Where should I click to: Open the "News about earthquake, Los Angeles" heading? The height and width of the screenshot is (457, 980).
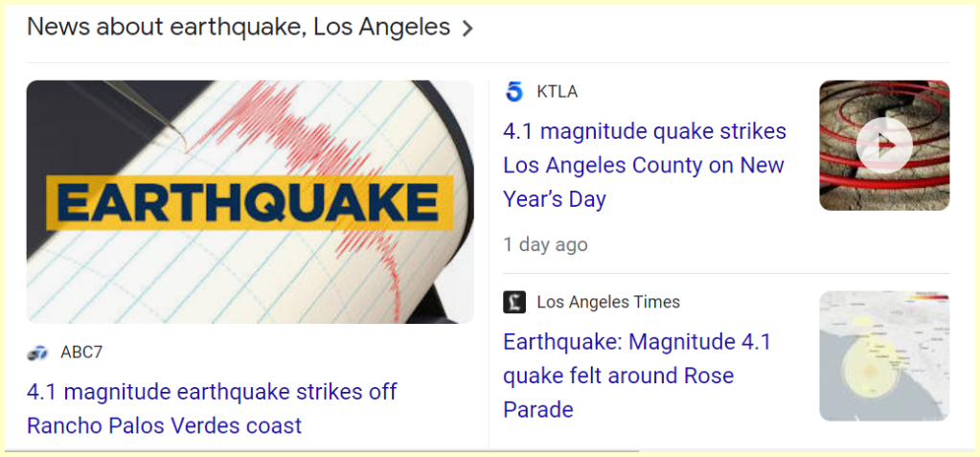pos(238,27)
